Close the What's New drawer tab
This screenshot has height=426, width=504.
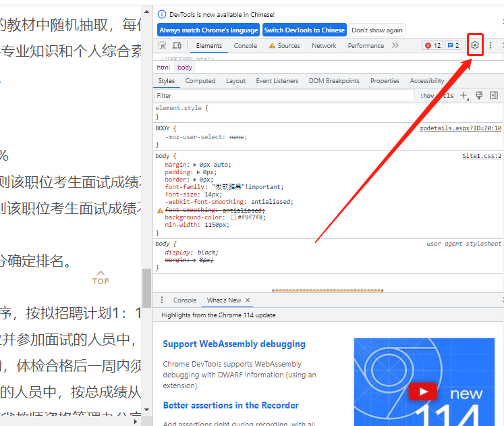click(x=248, y=300)
